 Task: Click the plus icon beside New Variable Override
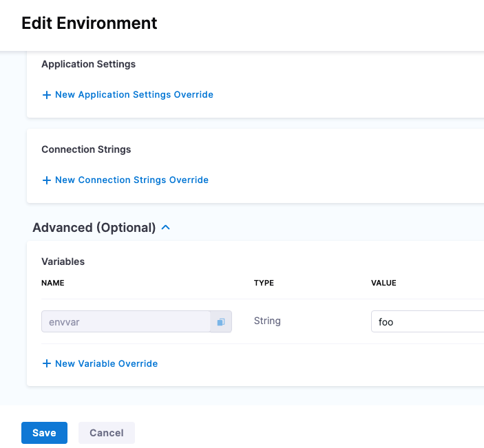point(47,363)
